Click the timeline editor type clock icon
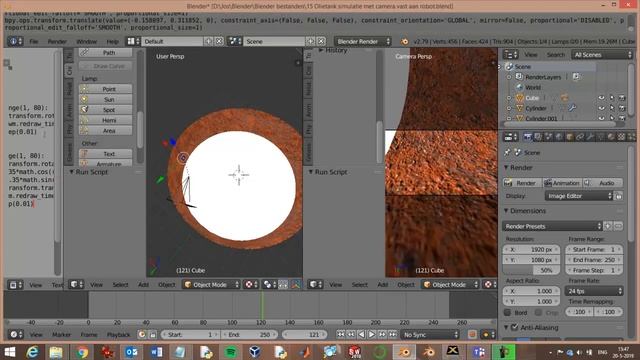 pyautogui.click(x=16, y=334)
